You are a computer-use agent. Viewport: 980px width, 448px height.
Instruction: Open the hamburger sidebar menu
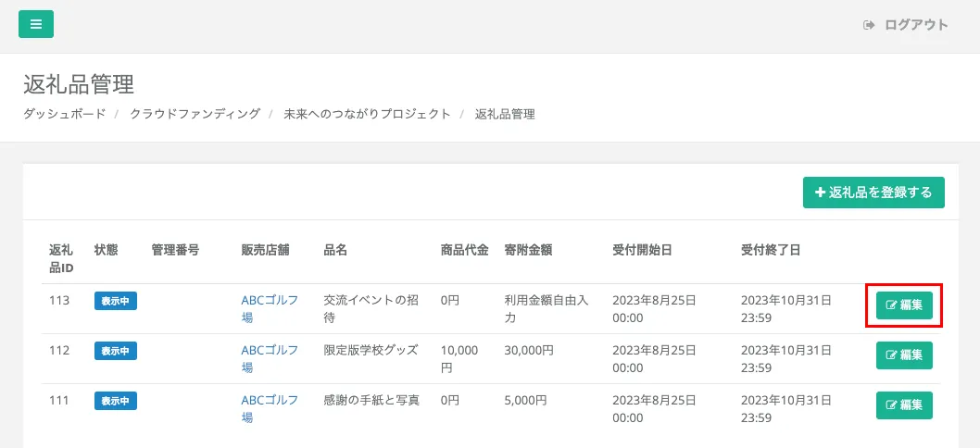tap(36, 24)
